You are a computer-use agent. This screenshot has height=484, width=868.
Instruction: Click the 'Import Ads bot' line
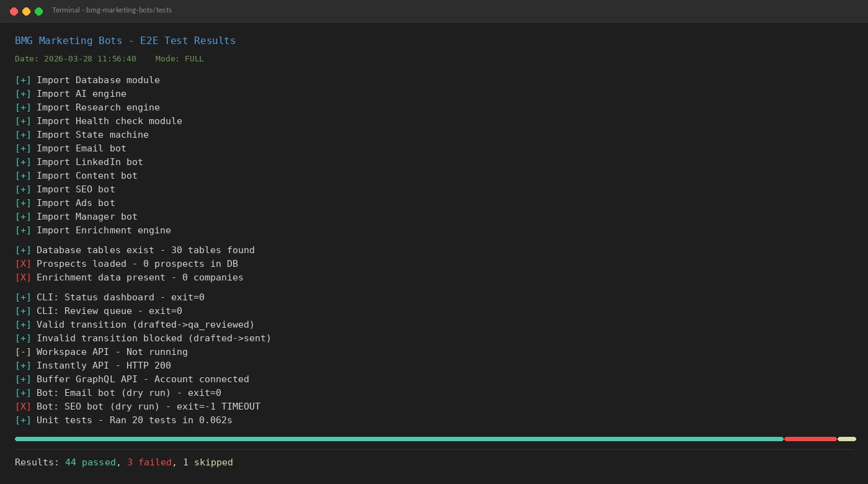(x=65, y=203)
